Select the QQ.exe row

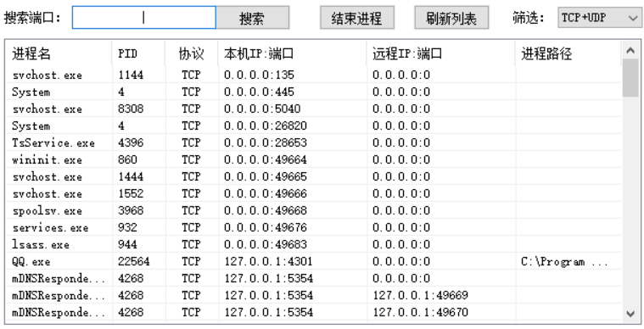point(314,261)
